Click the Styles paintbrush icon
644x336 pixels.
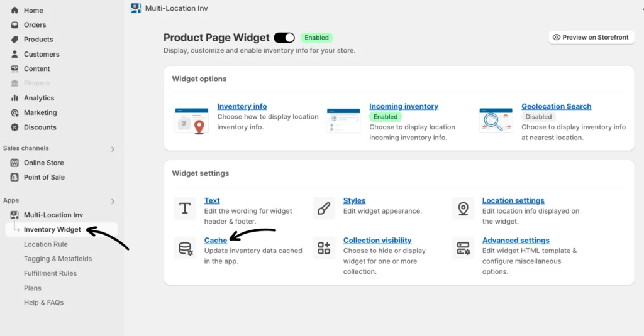324,209
